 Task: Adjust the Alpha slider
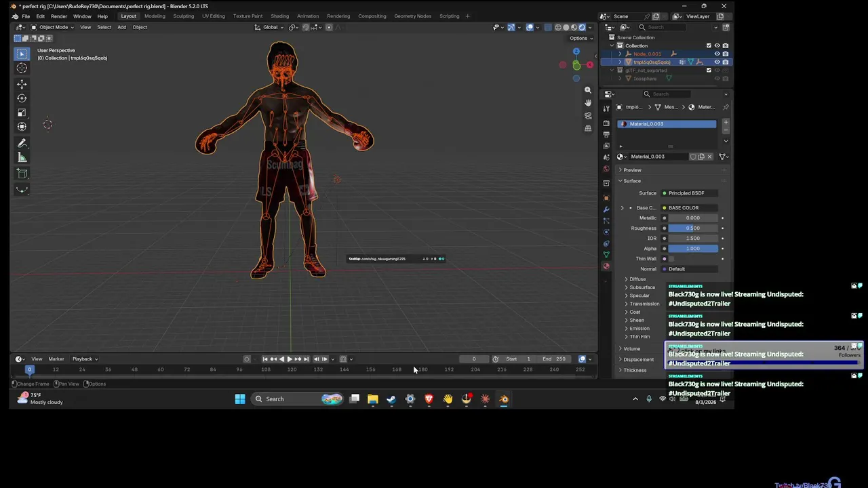pos(693,249)
